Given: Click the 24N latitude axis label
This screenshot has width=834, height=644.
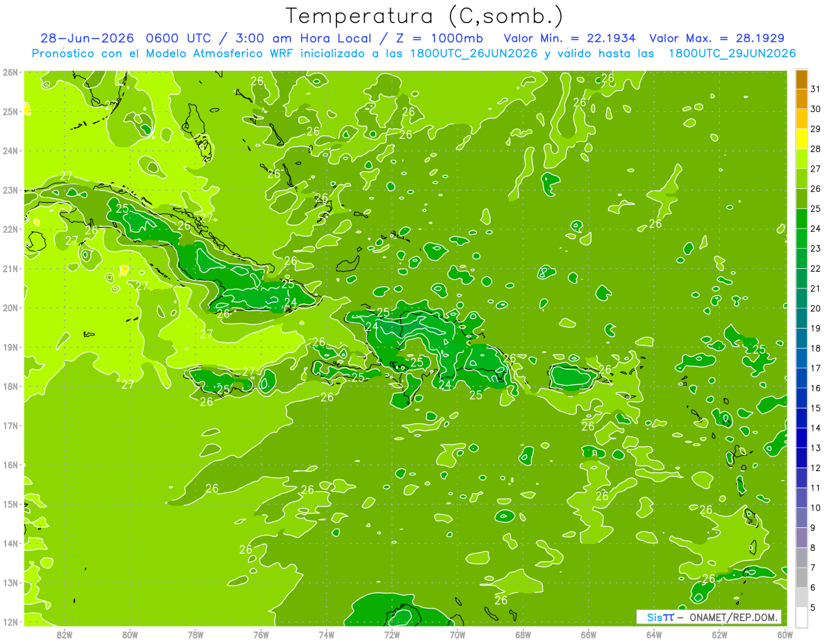Looking at the screenshot, I should point(10,151).
